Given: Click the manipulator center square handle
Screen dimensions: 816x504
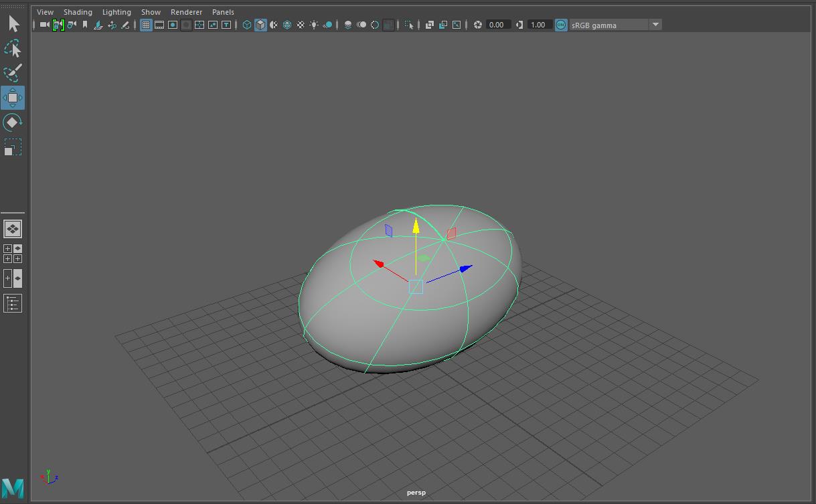Looking at the screenshot, I should 416,286.
